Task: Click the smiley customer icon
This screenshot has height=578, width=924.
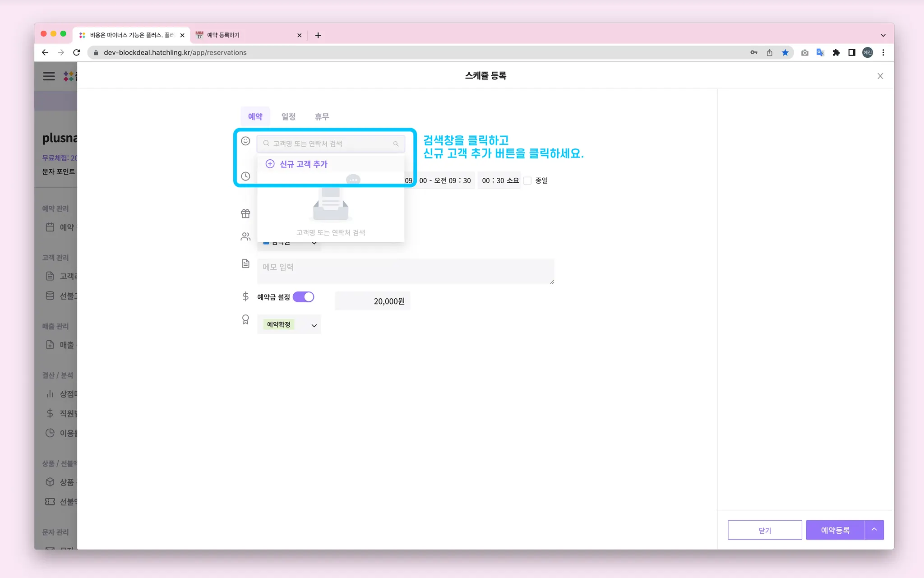Action: tap(245, 141)
